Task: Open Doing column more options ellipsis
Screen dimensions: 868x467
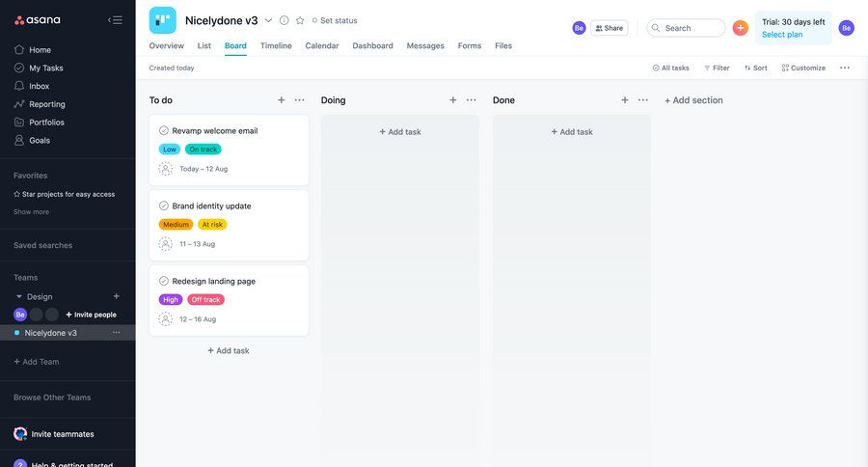Action: tap(471, 100)
